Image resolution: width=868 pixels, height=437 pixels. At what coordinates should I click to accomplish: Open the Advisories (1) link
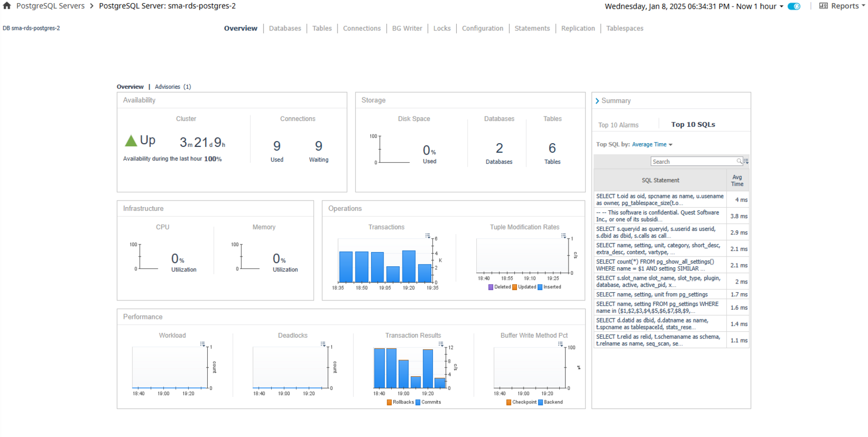tap(173, 87)
